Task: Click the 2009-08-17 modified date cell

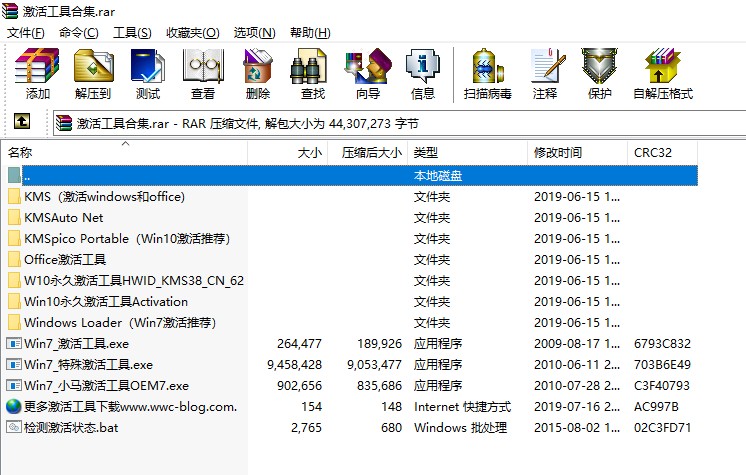Action: click(577, 344)
